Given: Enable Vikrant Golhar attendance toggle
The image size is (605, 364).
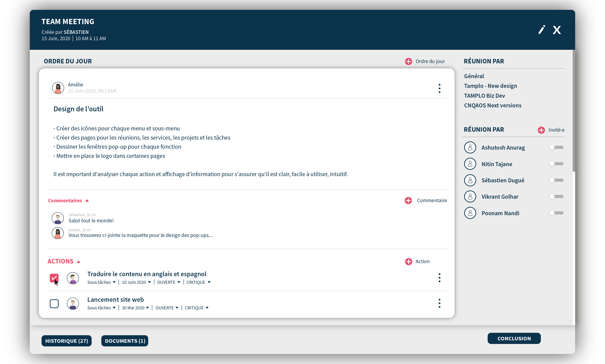Looking at the screenshot, I should pyautogui.click(x=557, y=197).
